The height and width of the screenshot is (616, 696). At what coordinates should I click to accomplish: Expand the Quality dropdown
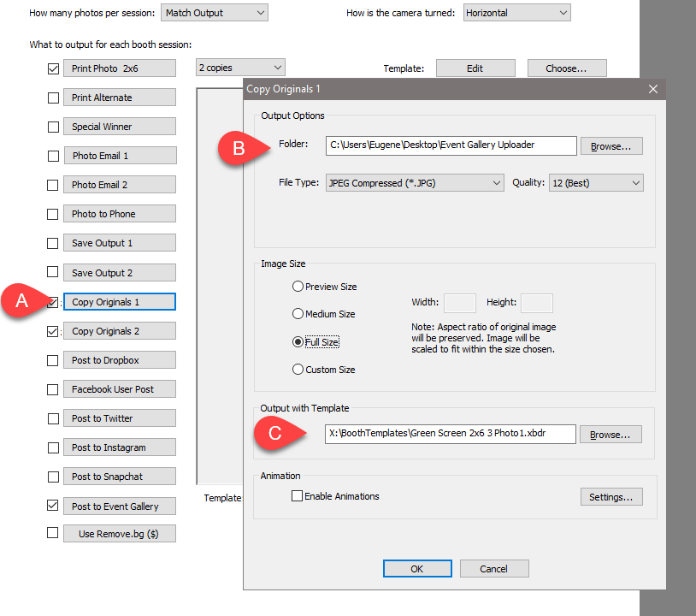[595, 182]
